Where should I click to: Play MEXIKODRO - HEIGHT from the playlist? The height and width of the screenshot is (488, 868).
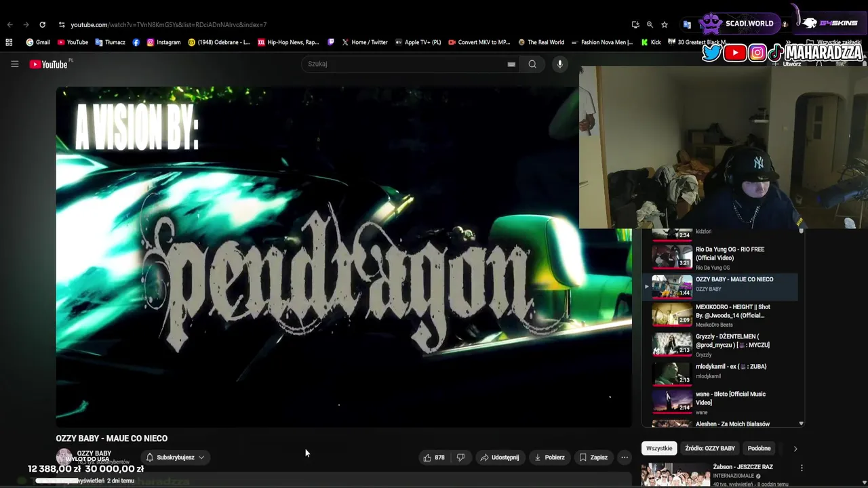pyautogui.click(x=722, y=315)
